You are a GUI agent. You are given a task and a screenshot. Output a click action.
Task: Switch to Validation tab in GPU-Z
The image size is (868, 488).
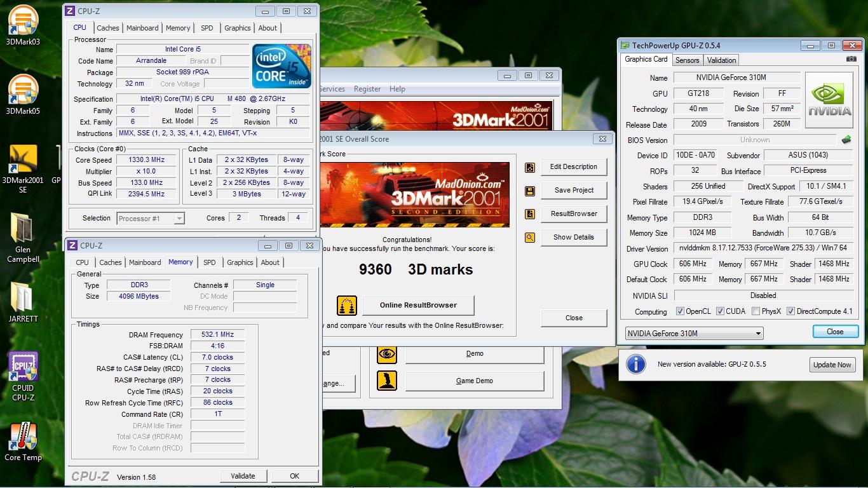721,60
